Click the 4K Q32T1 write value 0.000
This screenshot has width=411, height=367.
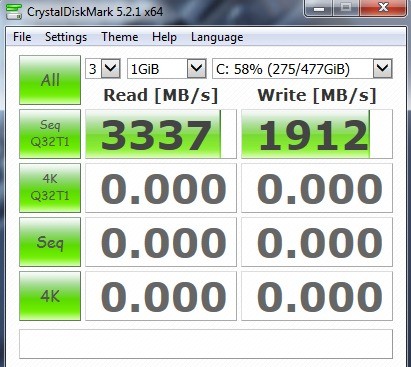(317, 188)
